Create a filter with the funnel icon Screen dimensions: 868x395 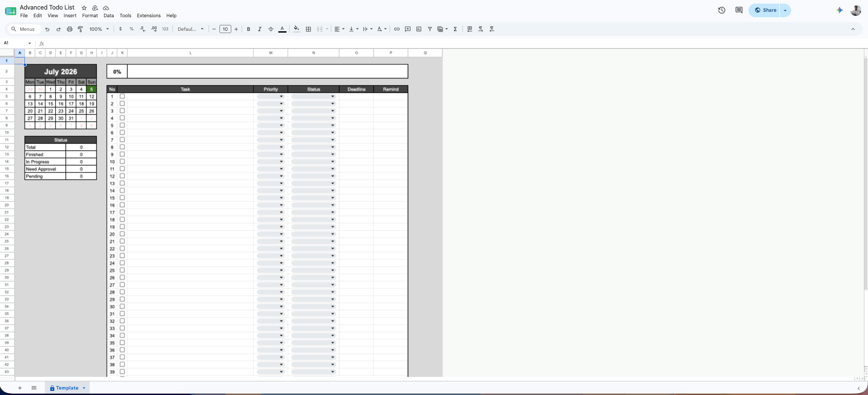point(430,29)
